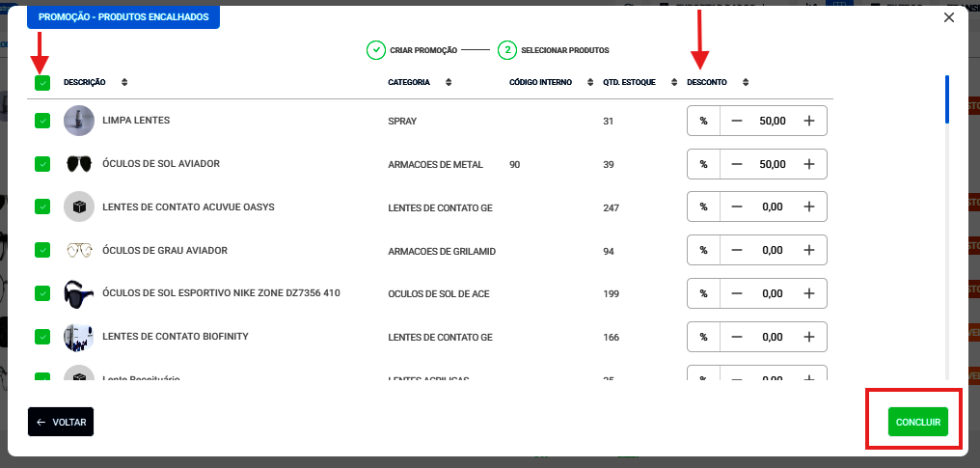Click the product list vertical scrollbar
This screenshot has height=468, width=980.
(947, 99)
